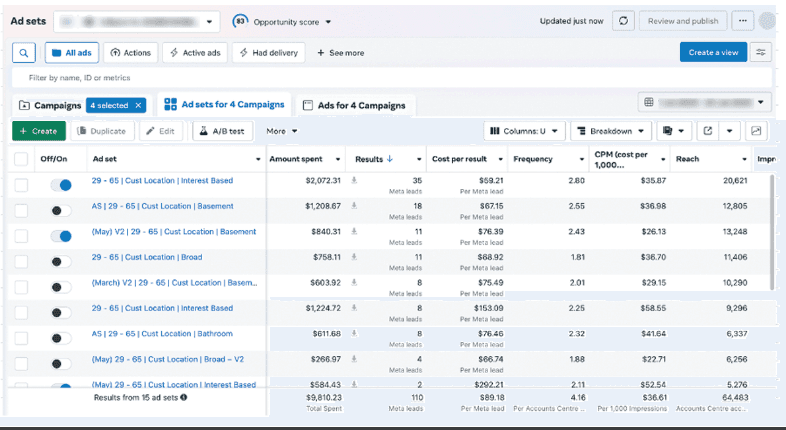Open AS | 29 - 65 Bathroom ad set link

[x=162, y=334]
